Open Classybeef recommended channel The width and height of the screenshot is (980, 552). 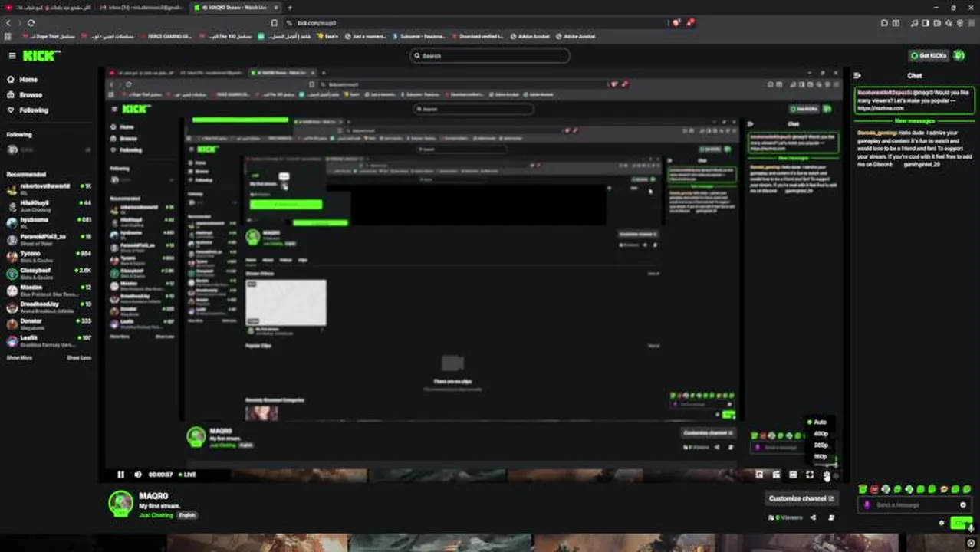(x=48, y=273)
